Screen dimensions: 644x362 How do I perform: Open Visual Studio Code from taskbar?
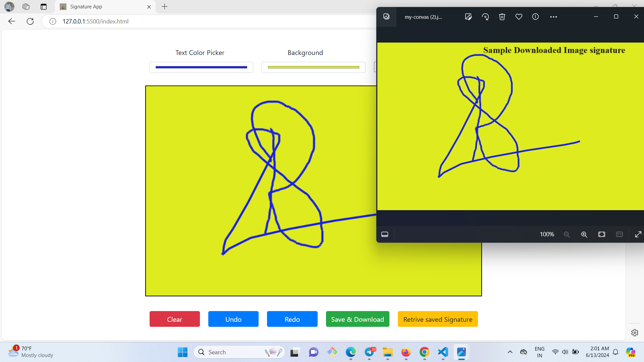[443, 352]
